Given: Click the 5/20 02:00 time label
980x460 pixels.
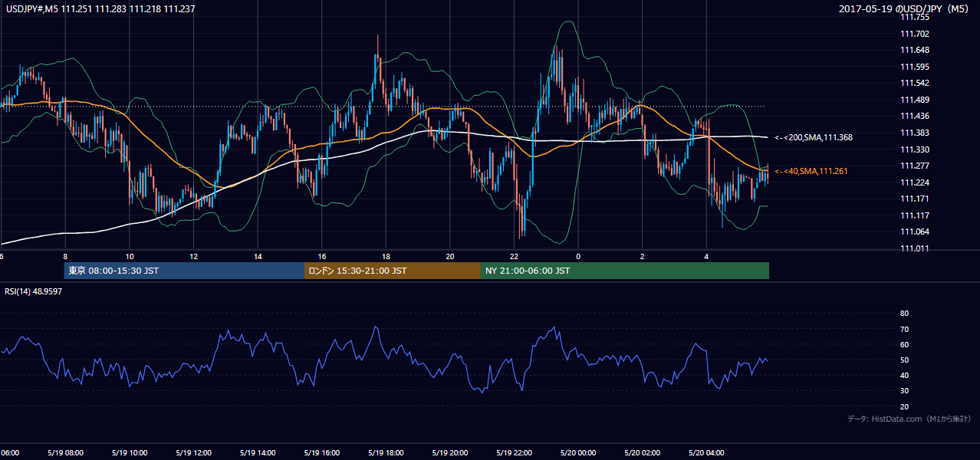Looking at the screenshot, I should click(643, 452).
